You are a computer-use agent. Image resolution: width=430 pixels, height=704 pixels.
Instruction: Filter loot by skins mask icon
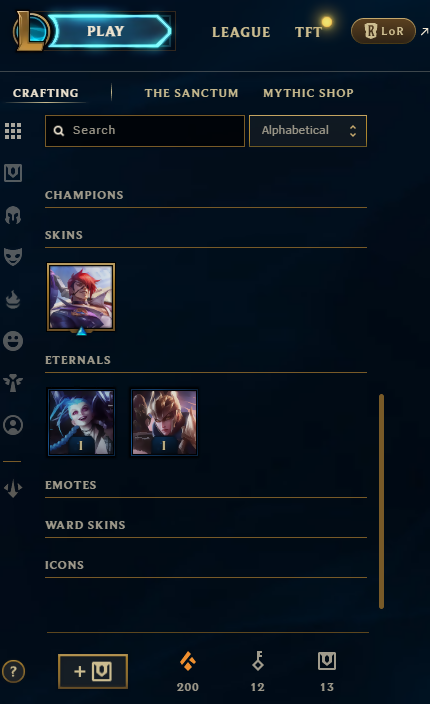13,256
